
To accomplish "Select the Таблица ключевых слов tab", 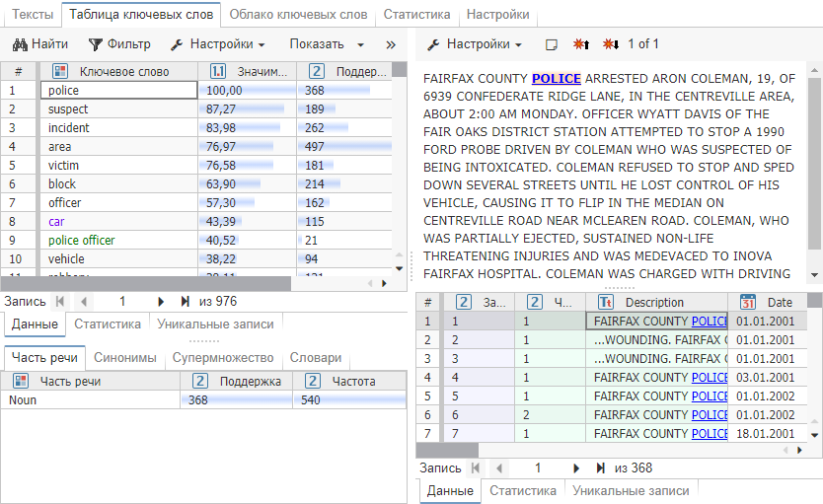I will point(141,14).
